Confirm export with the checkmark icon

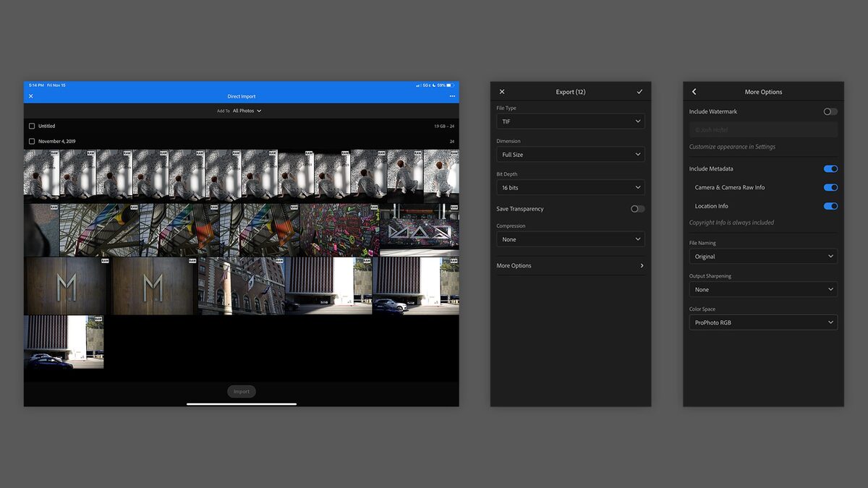coord(639,92)
